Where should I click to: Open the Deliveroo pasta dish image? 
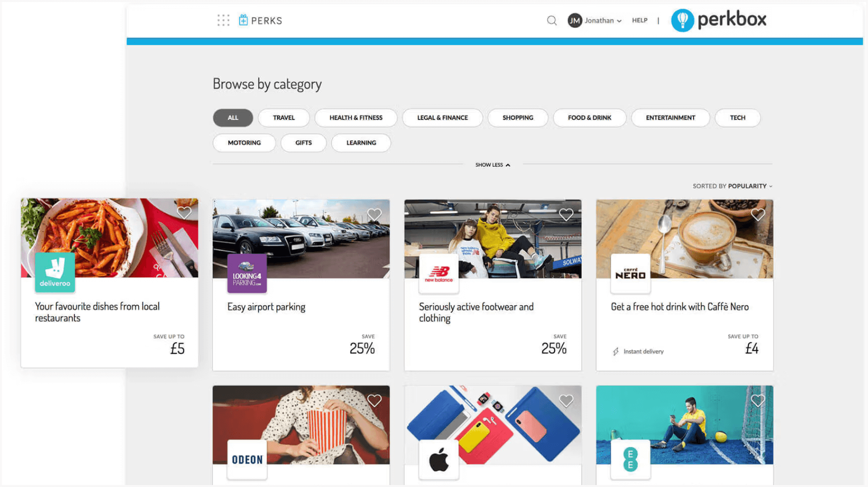(110, 238)
